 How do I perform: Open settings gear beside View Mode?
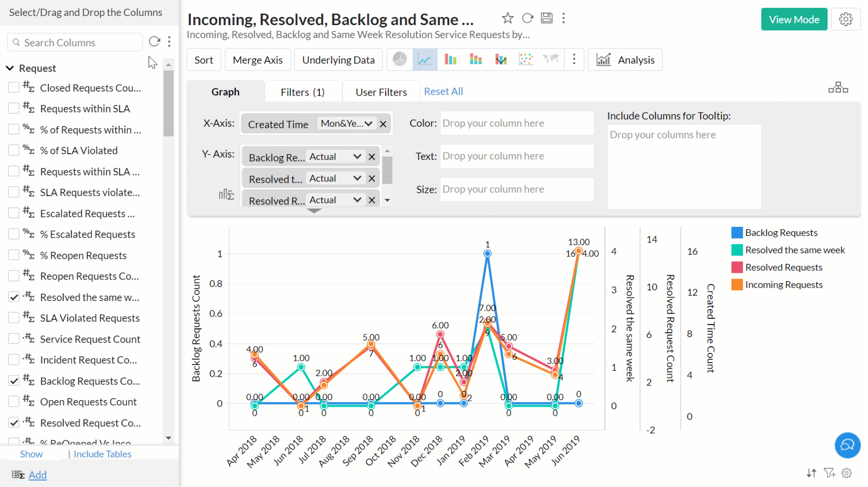[846, 20]
